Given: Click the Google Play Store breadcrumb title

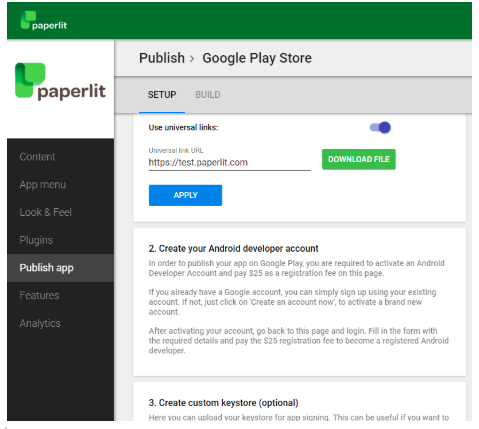Looking at the screenshot, I should 257,58.
